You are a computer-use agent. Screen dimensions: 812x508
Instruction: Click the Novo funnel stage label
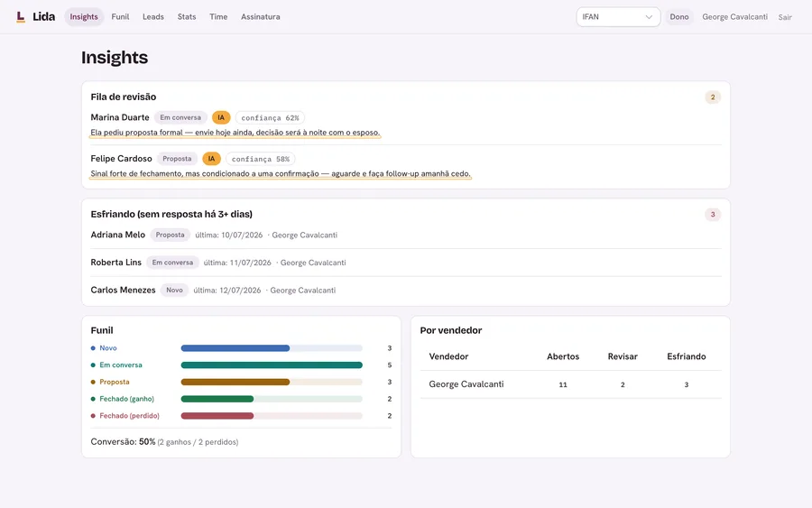(107, 348)
